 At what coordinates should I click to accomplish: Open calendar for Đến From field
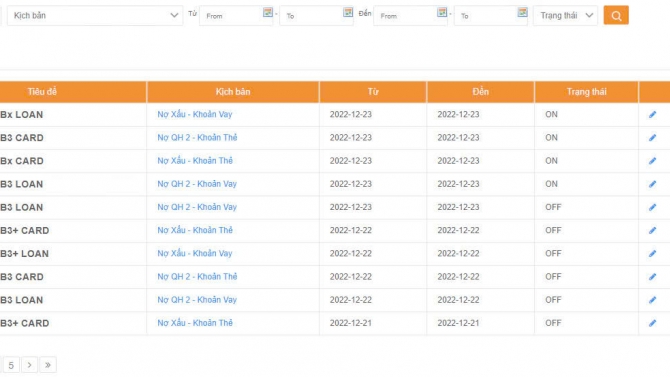point(442,12)
